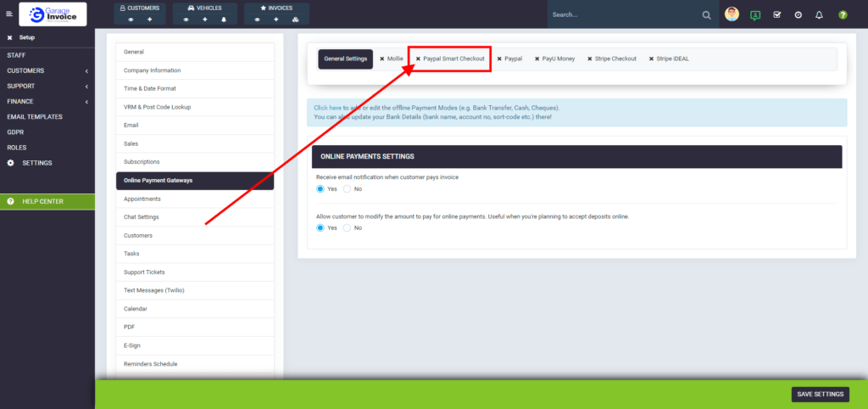Open the user profile avatar

(x=732, y=14)
